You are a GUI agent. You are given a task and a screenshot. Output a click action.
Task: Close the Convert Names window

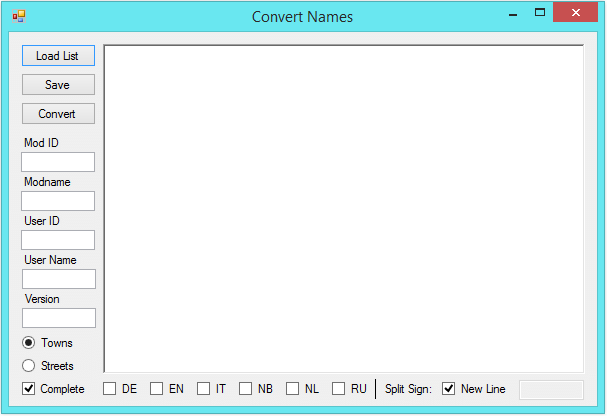(x=576, y=12)
